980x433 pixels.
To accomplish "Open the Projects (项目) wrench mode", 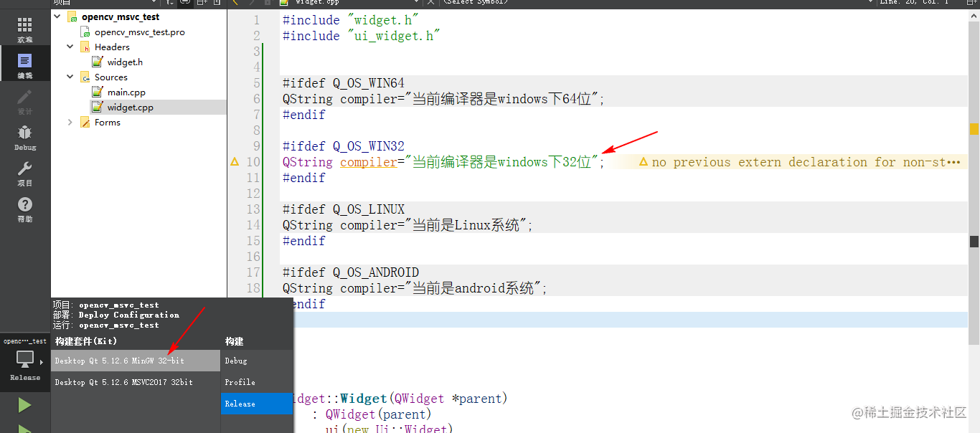I will (25, 173).
